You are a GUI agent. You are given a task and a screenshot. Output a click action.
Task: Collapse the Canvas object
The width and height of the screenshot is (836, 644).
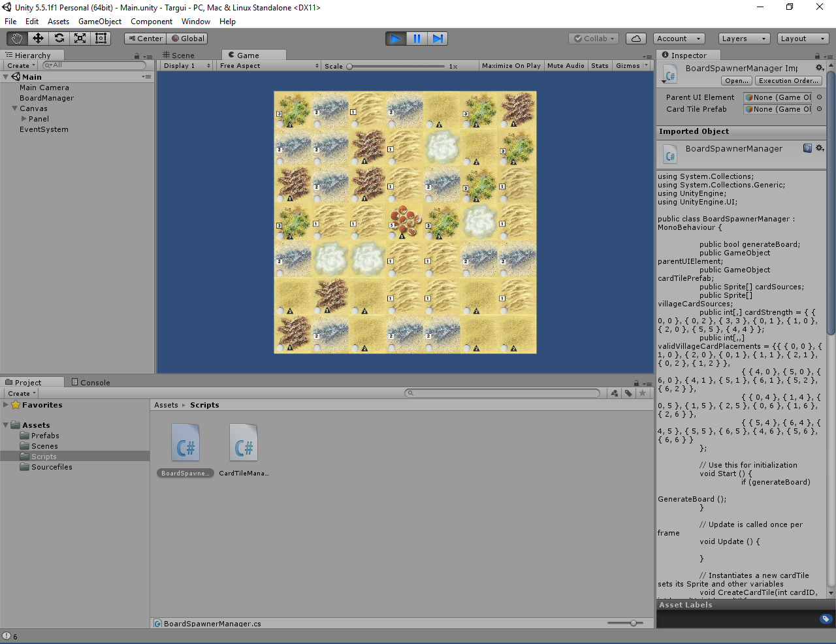tap(14, 108)
